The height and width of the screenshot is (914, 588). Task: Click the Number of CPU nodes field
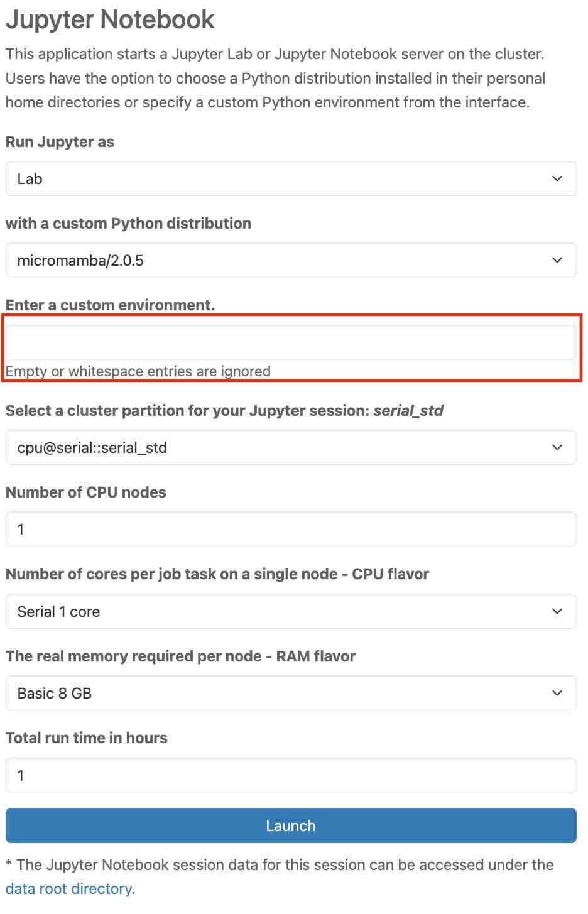[290, 529]
